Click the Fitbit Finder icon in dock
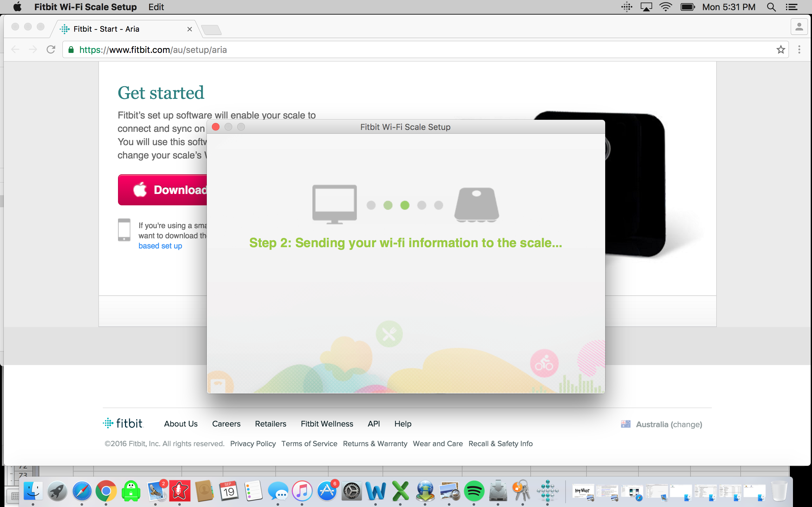 click(548, 491)
